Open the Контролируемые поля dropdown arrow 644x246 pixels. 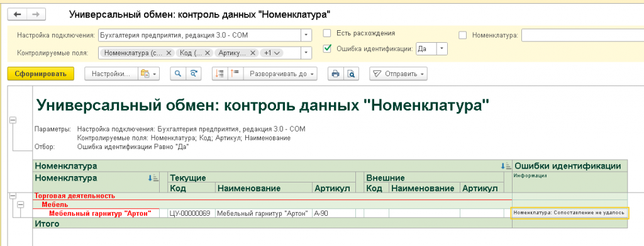coord(306,53)
